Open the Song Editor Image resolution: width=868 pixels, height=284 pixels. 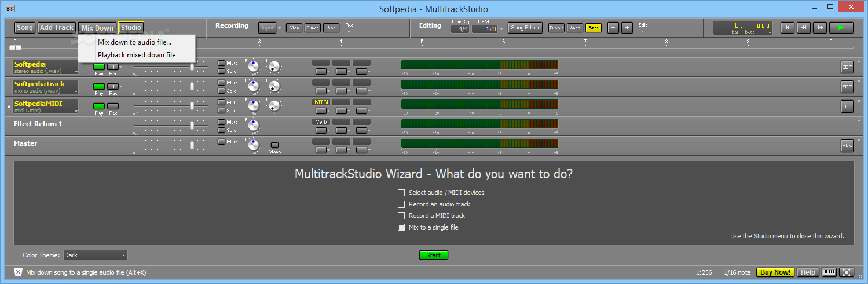[x=525, y=28]
